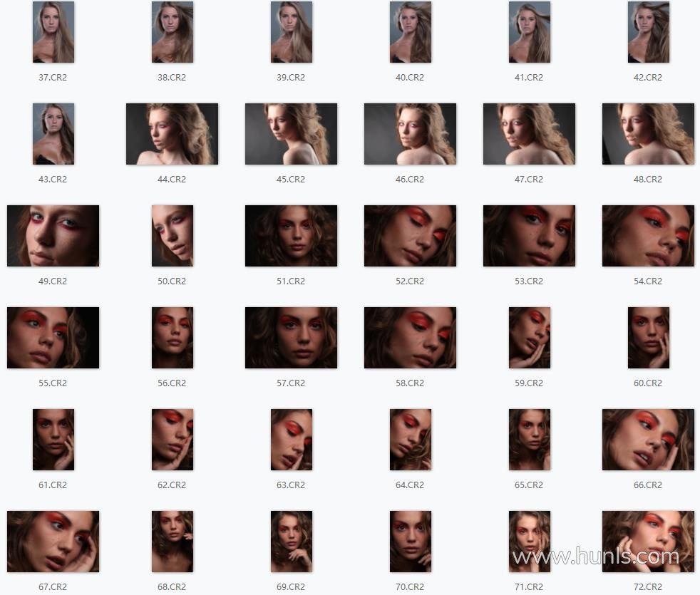
Task: Select file name 54.CR2
Action: coord(648,281)
